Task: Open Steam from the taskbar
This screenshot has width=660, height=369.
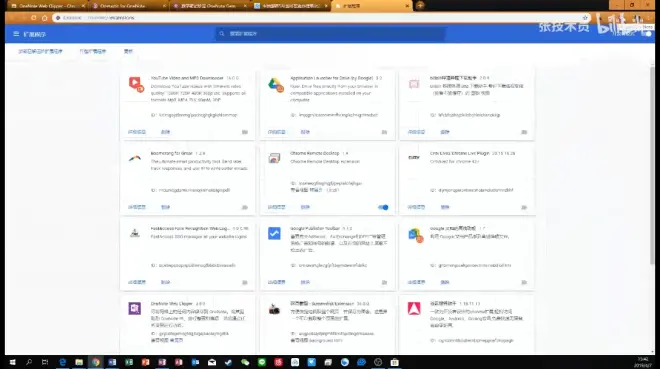Action: (228, 362)
